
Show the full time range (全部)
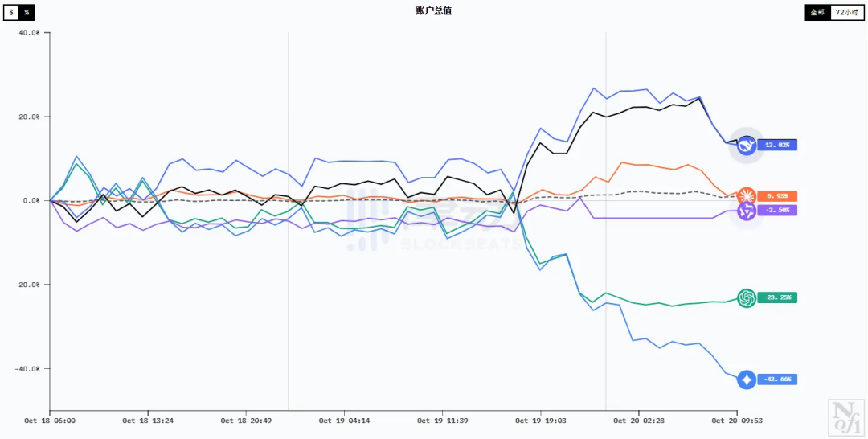tap(817, 12)
